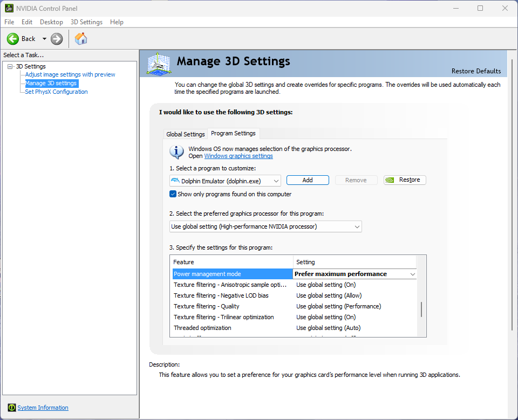Open the System Information link

(43, 408)
